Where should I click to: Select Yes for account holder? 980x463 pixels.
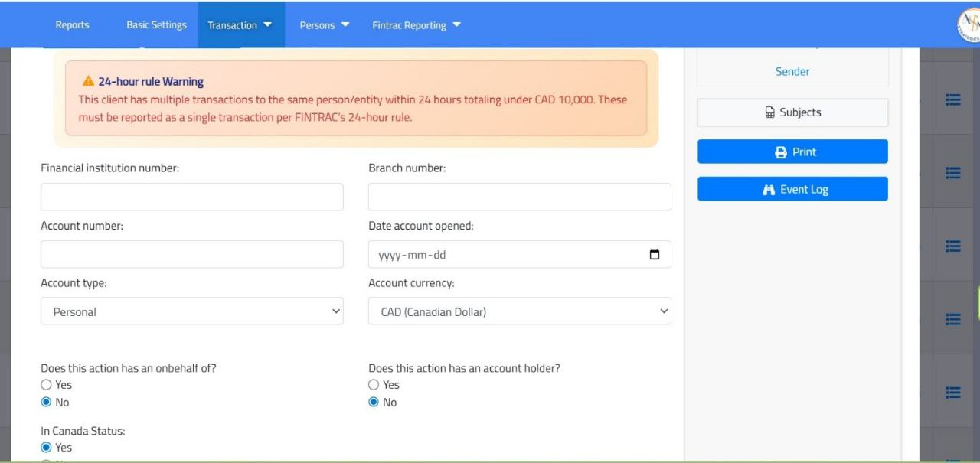click(374, 385)
